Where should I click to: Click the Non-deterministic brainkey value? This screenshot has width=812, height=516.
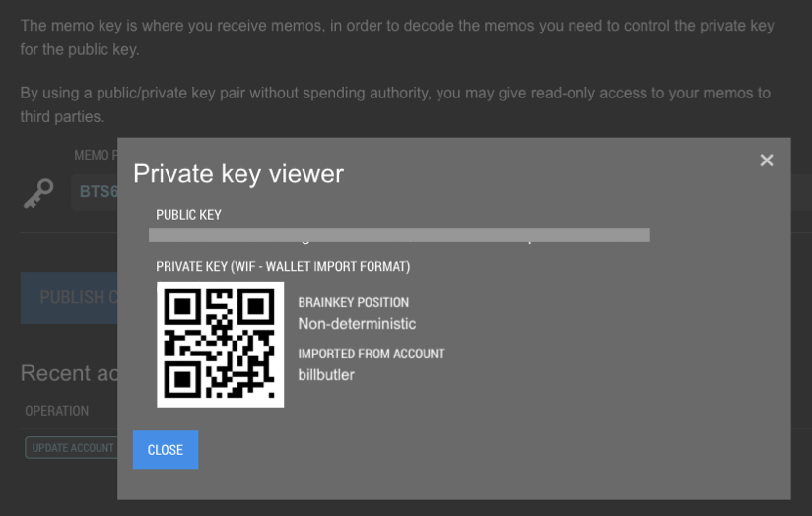(357, 324)
